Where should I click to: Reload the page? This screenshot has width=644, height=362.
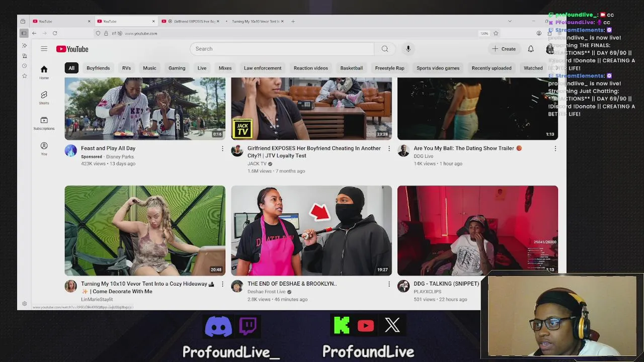coord(55,33)
